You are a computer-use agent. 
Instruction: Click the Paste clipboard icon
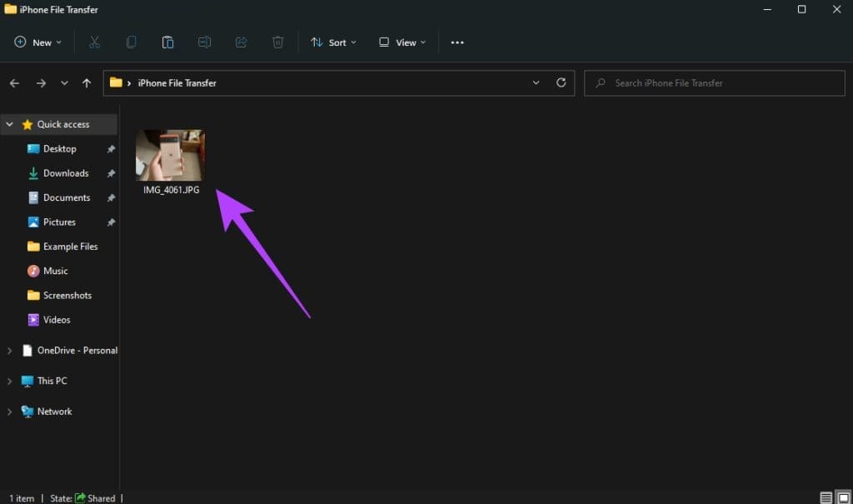(x=167, y=42)
